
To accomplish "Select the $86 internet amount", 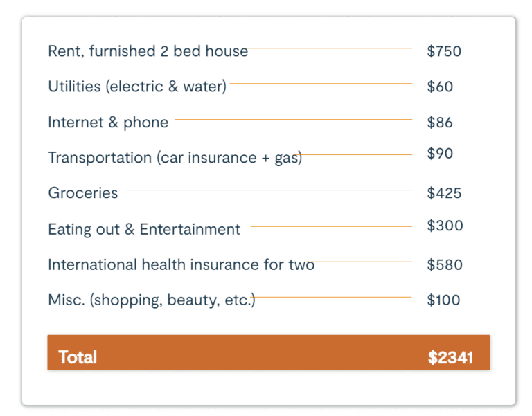I will (x=440, y=123).
